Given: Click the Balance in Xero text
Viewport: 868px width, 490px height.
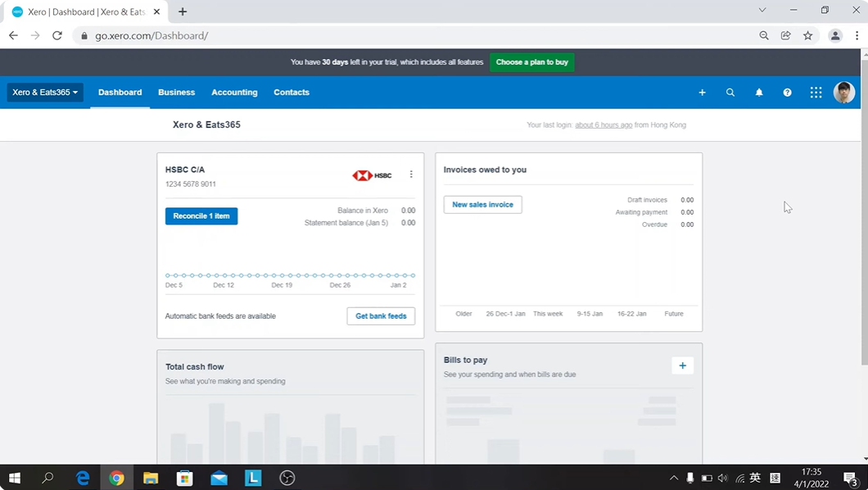Looking at the screenshot, I should 363,211.
